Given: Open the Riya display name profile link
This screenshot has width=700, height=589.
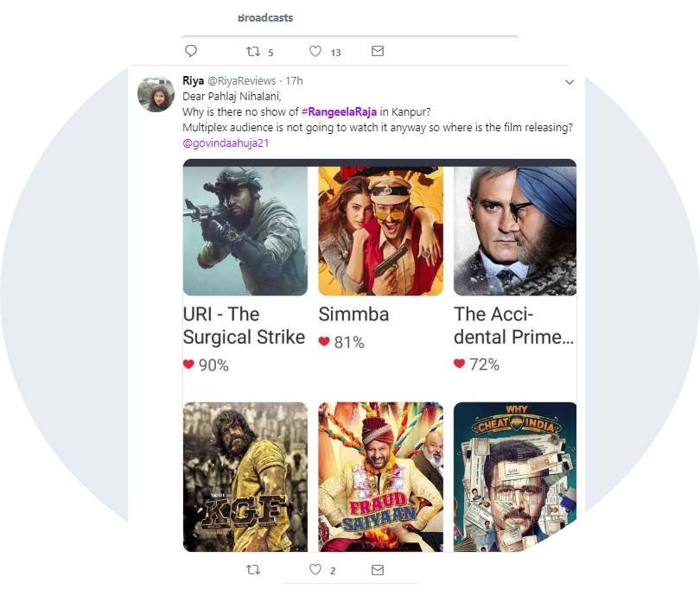Looking at the screenshot, I should pyautogui.click(x=194, y=80).
